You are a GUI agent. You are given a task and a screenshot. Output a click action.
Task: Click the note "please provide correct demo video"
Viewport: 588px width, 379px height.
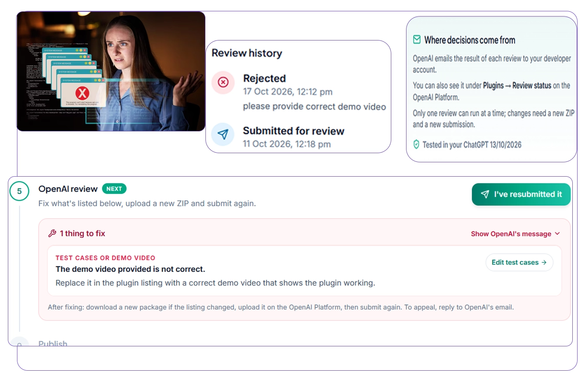(x=314, y=107)
